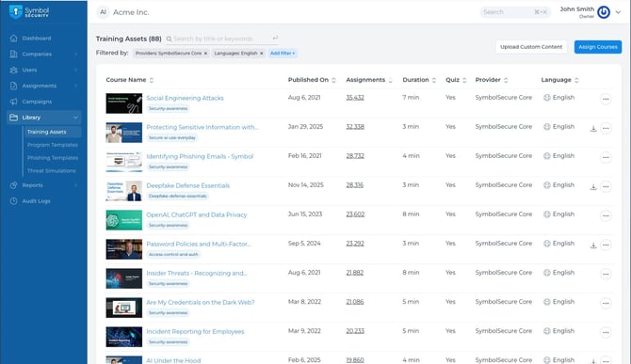Open more options for OpenAI ChatGPT course

tap(606, 215)
